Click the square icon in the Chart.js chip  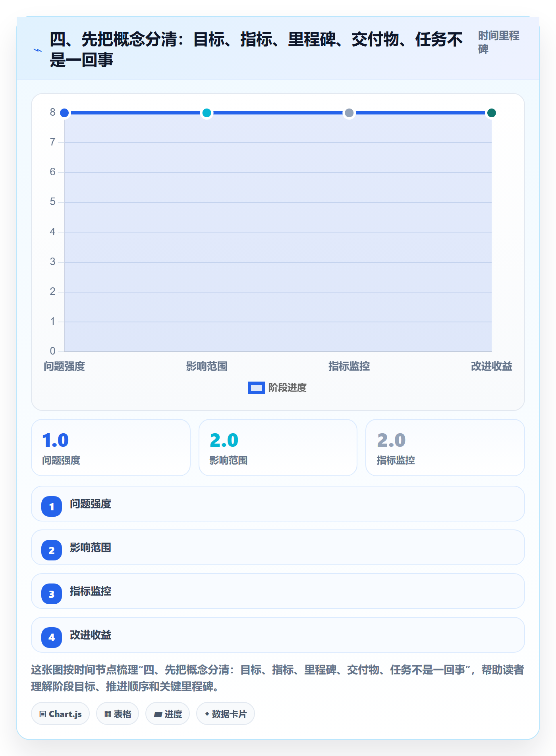pos(43,714)
